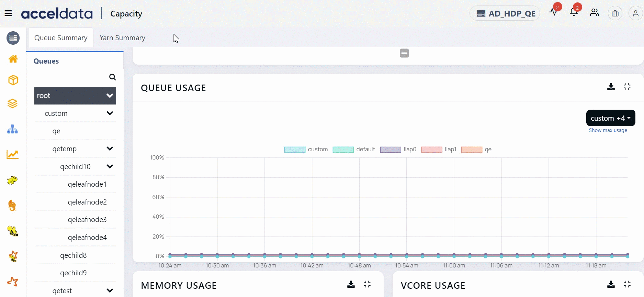Viewport: 644px width, 297px height.
Task: Select the qeleafnode4 queue
Action: [x=87, y=238]
